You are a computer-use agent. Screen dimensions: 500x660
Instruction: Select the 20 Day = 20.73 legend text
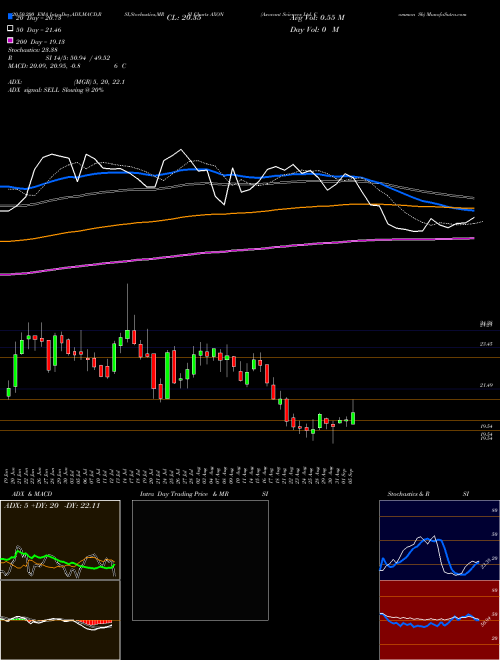[39, 18]
